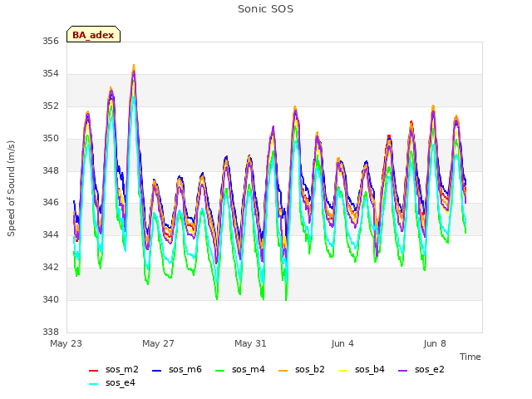Click the BA_adex annotation label
Screen dimensions: 532x399
coord(93,34)
